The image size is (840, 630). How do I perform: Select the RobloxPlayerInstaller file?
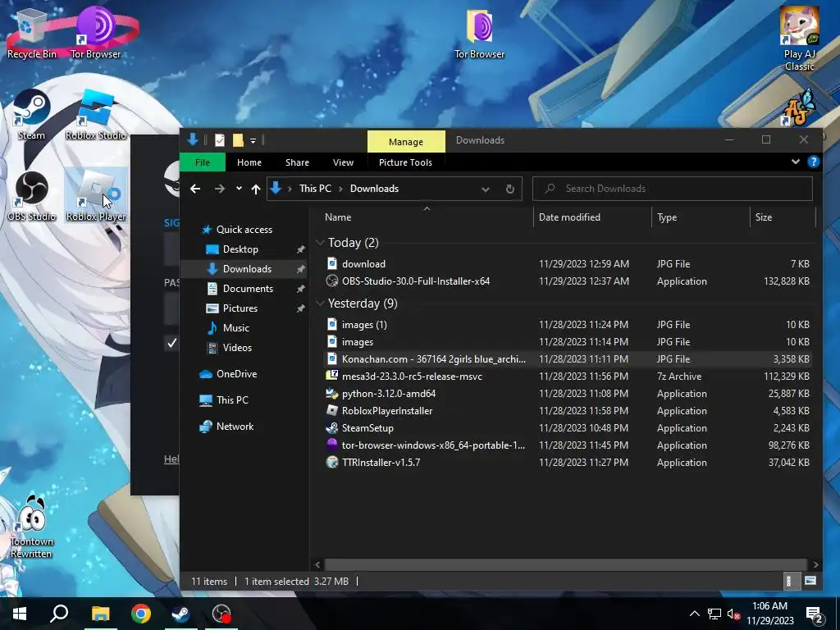pyautogui.click(x=568, y=411)
